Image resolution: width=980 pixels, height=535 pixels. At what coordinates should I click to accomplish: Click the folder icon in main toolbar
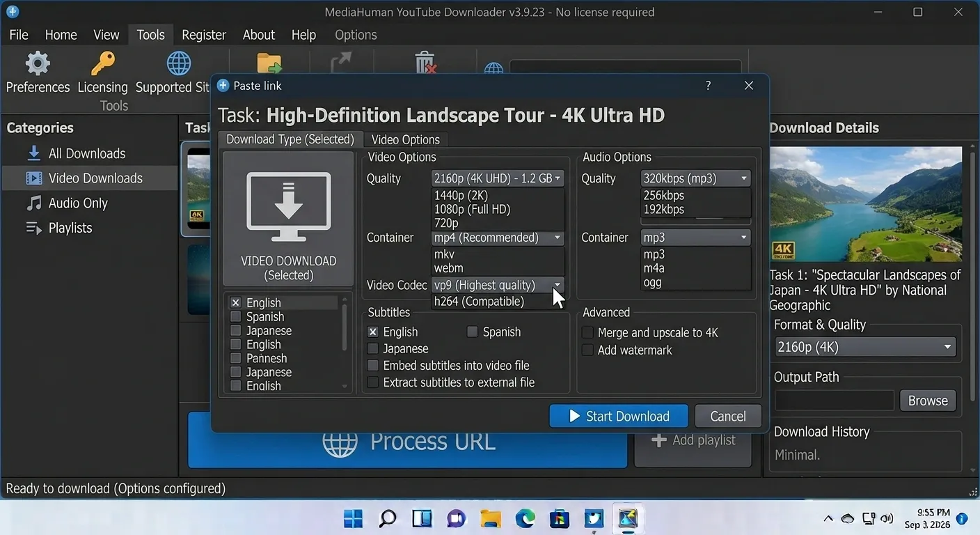point(269,63)
